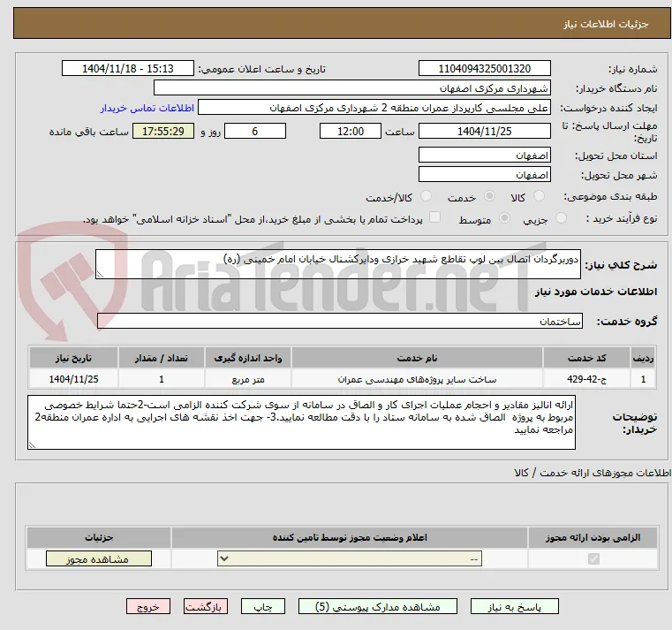
Task: Click row number cell 1 in the ردیف column
Action: [643, 380]
